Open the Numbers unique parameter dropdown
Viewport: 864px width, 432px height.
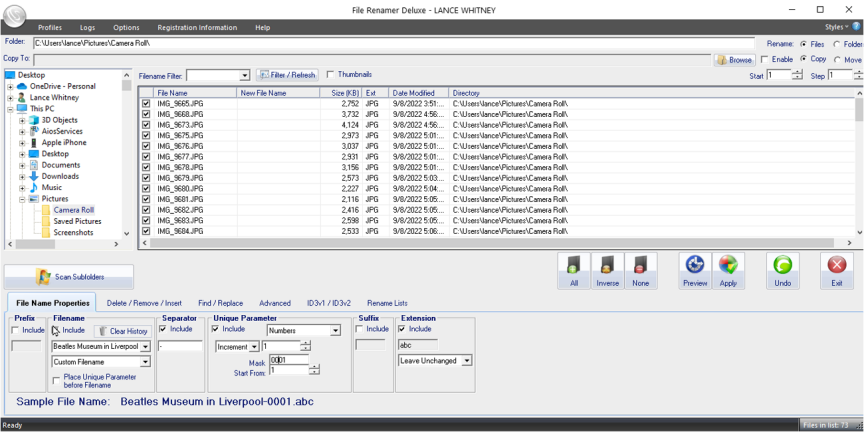pos(334,330)
